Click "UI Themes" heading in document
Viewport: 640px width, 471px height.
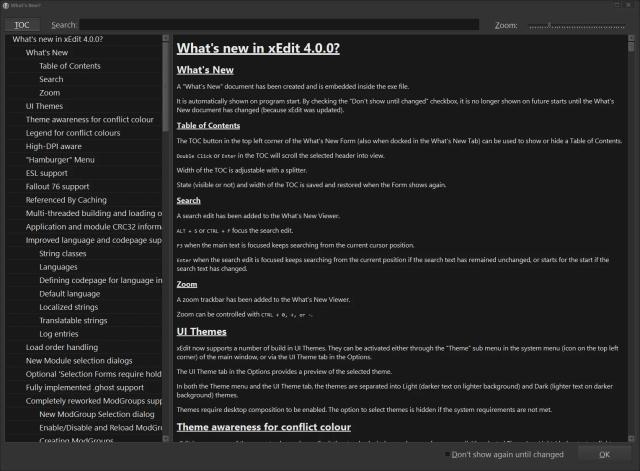[202, 332]
